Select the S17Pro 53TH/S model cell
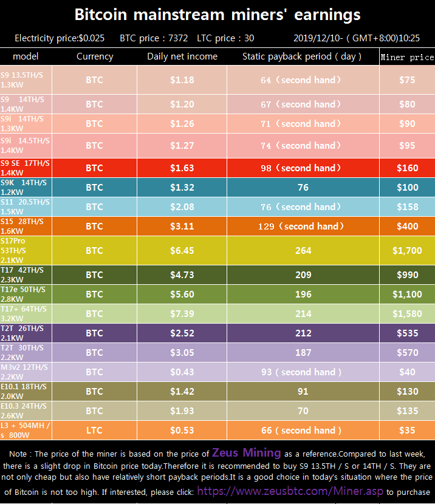The width and height of the screenshot is (435, 504). pos(26,250)
